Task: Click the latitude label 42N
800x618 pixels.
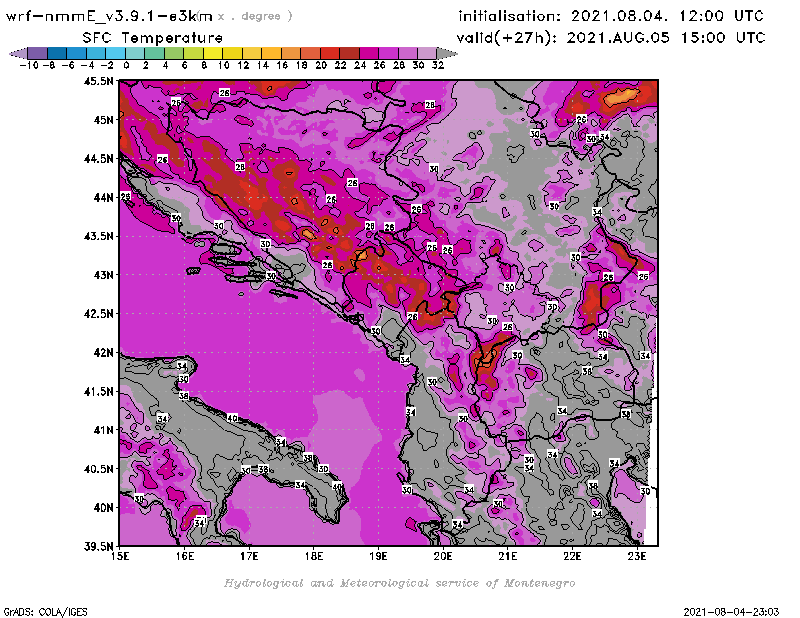Action: [x=104, y=353]
